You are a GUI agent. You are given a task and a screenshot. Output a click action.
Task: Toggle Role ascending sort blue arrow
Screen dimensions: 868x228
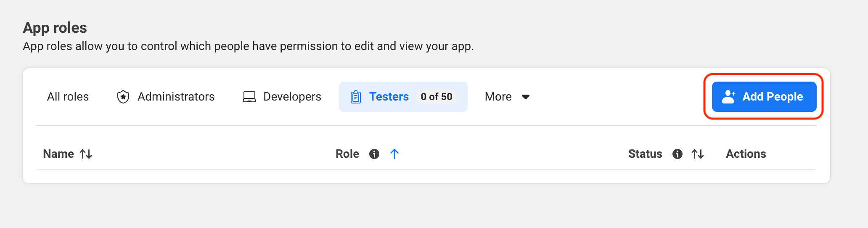tap(394, 154)
